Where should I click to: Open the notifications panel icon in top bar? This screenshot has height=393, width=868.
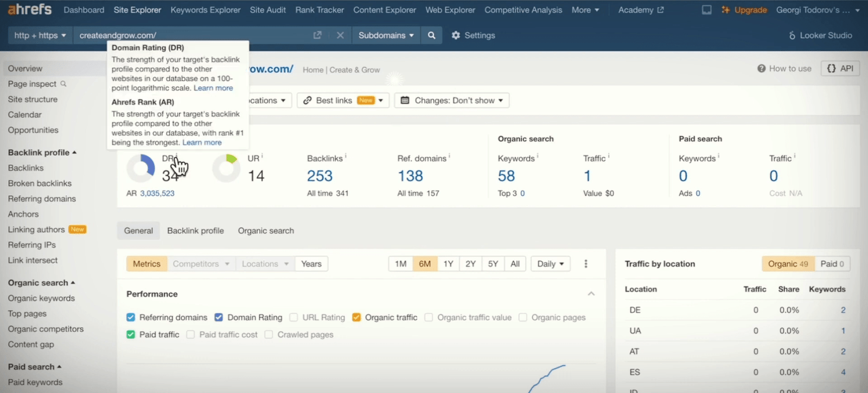point(706,10)
